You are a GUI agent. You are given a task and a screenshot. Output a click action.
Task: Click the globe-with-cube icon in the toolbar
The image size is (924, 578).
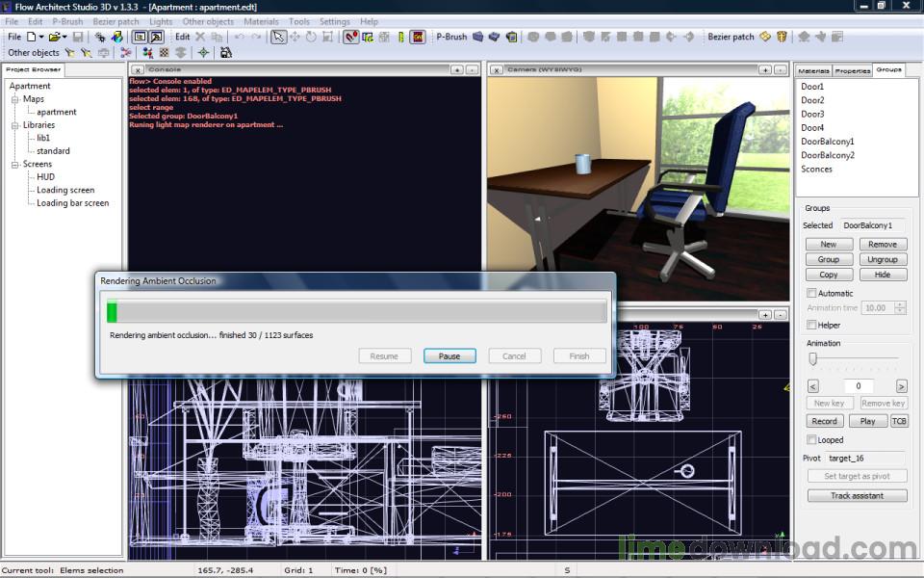click(116, 37)
